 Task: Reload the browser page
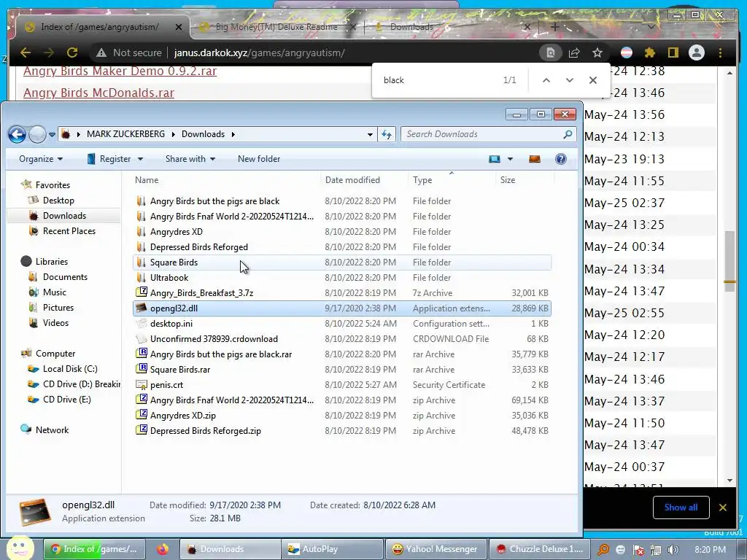[72, 52]
